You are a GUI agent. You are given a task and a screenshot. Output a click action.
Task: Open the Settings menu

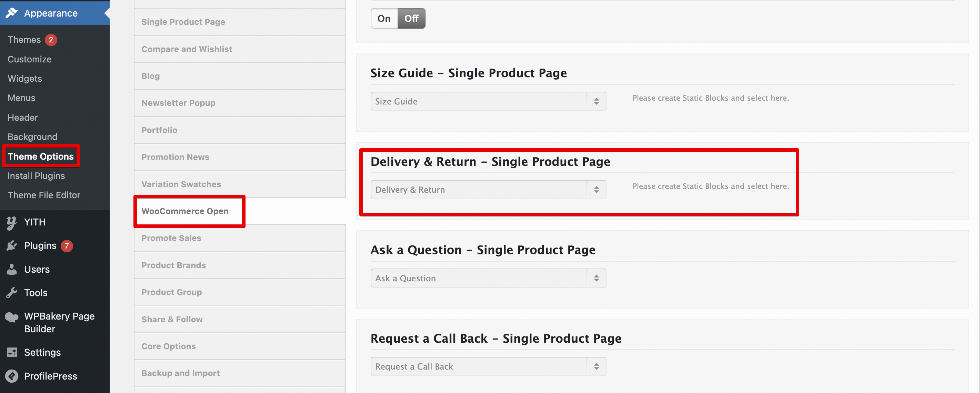[x=55, y=352]
